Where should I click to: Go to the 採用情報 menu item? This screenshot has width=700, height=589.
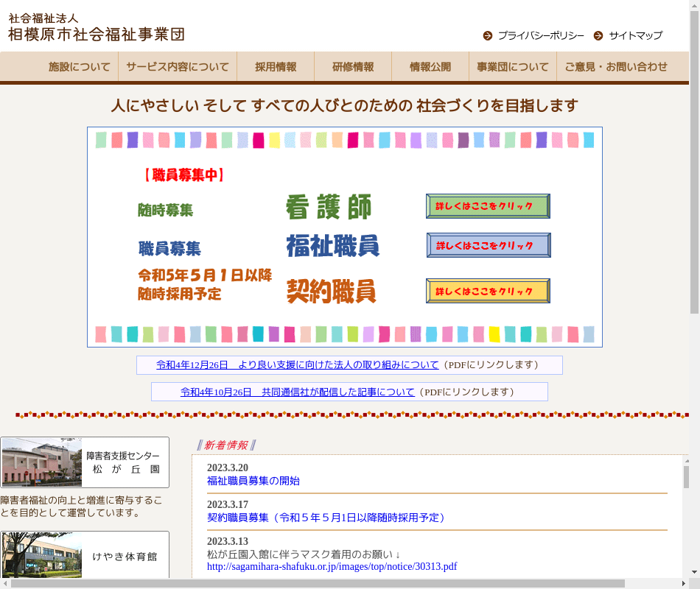[276, 67]
